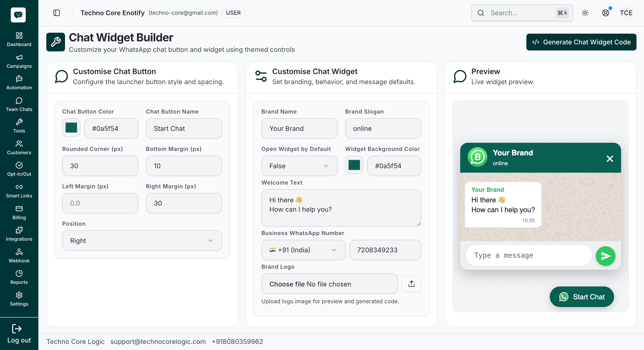Click the Business WhatsApp Number field
Viewport: 644px width, 350px height.
click(x=385, y=250)
